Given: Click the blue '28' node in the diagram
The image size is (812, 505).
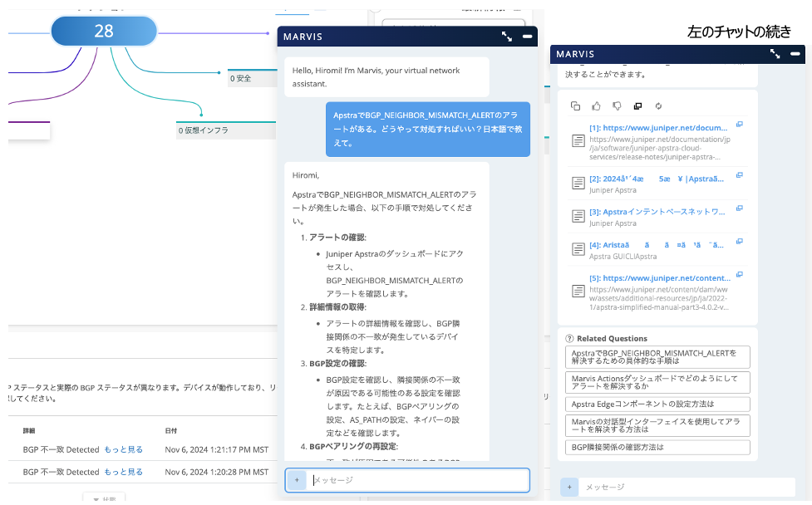Looking at the screenshot, I should pos(104,32).
